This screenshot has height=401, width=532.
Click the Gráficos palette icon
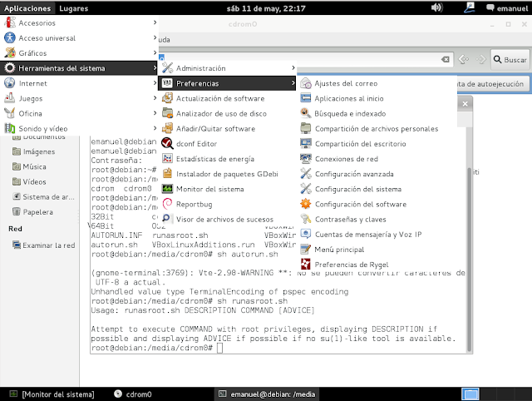pyautogui.click(x=10, y=53)
